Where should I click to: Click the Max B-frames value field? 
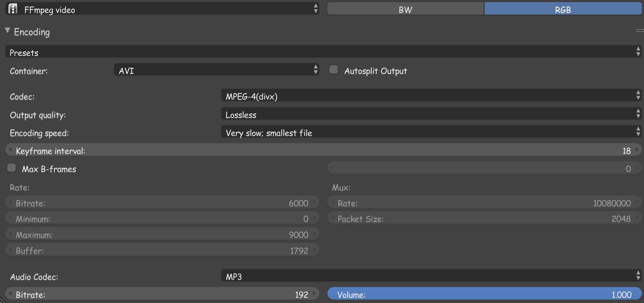(x=484, y=168)
